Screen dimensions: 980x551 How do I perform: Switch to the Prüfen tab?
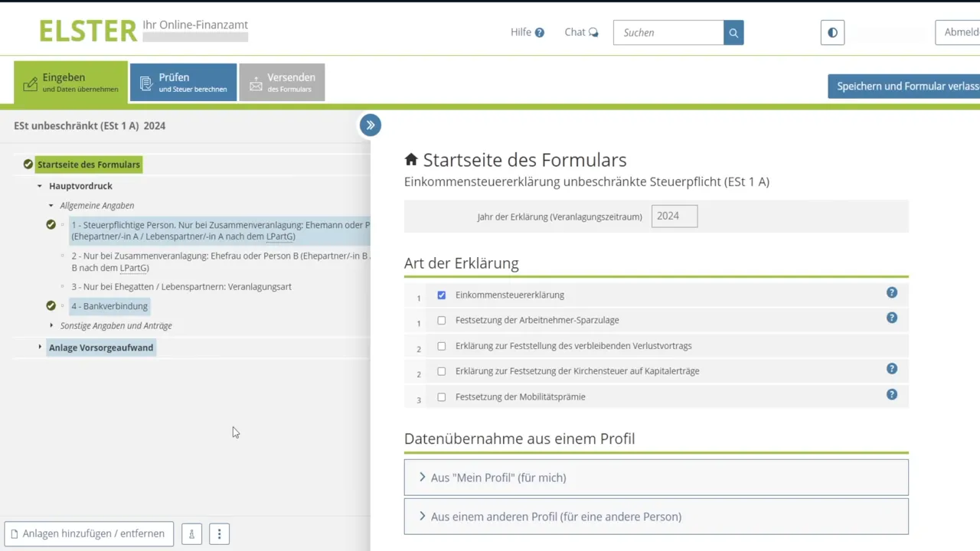pyautogui.click(x=183, y=82)
